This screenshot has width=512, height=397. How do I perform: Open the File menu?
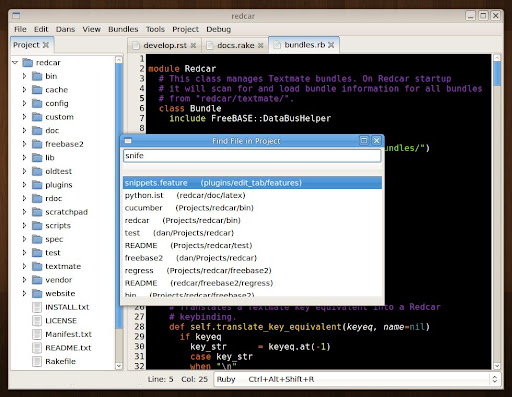20,29
